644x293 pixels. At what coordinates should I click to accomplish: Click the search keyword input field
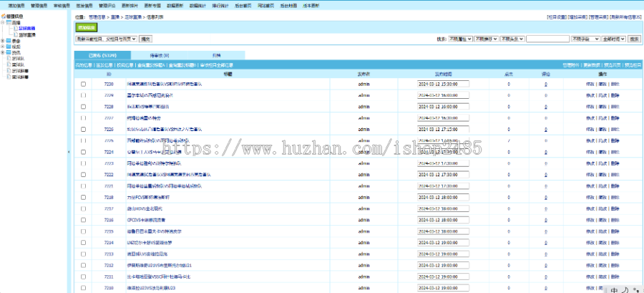(547, 39)
